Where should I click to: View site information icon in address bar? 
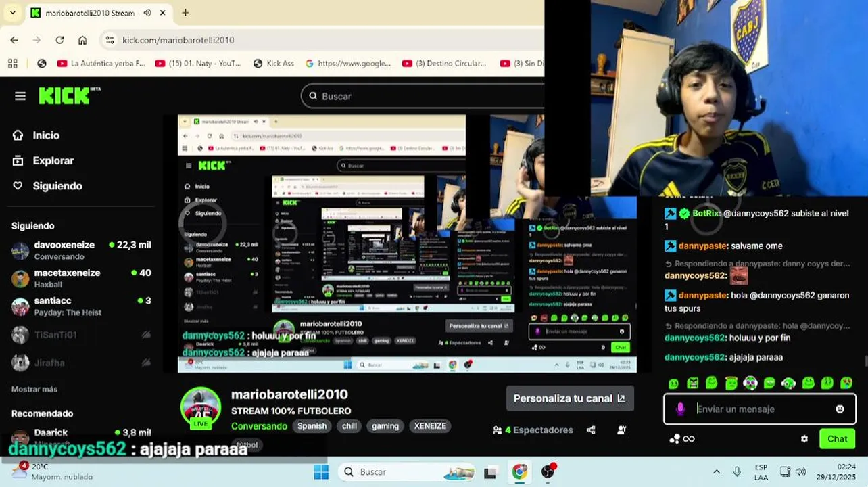(x=110, y=40)
